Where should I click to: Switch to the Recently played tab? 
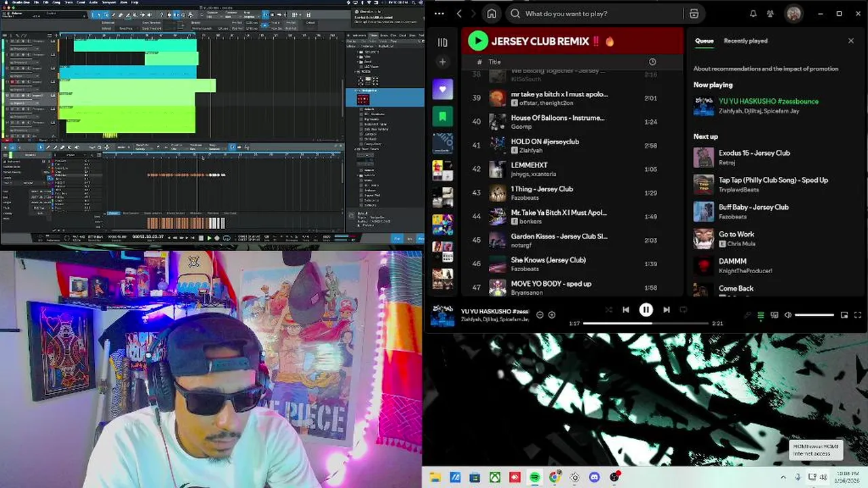pyautogui.click(x=745, y=41)
